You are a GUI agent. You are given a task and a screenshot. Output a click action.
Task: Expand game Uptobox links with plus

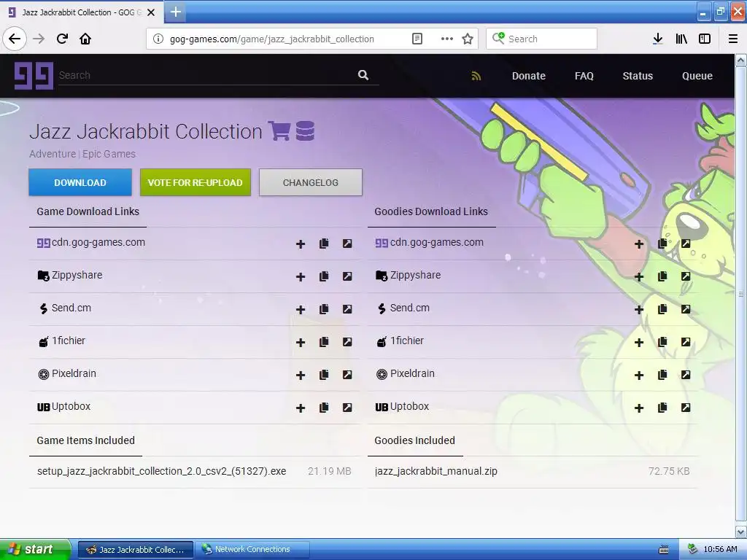tap(300, 408)
